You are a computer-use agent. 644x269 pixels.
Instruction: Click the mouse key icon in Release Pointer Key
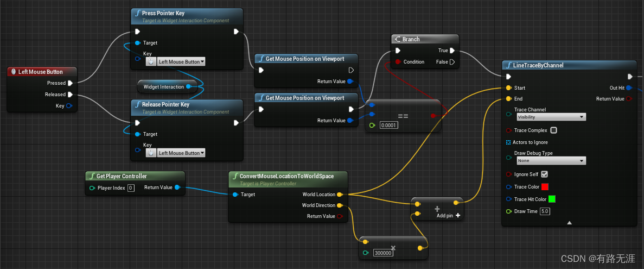[x=151, y=153]
